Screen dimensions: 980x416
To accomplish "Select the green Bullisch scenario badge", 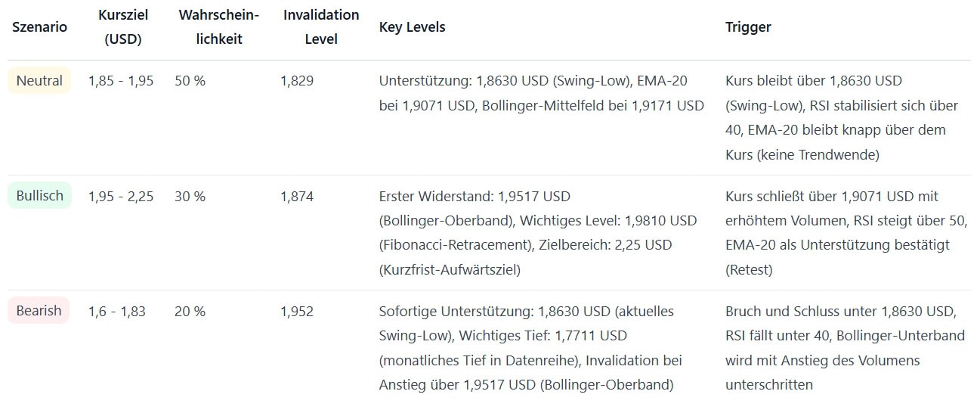I will click(39, 196).
